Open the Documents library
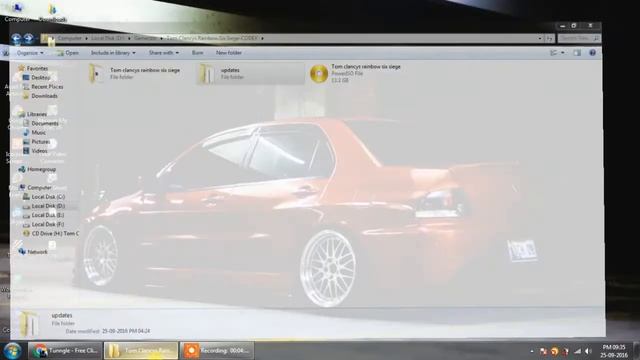Image resolution: width=640 pixels, height=360 pixels. click(x=45, y=123)
